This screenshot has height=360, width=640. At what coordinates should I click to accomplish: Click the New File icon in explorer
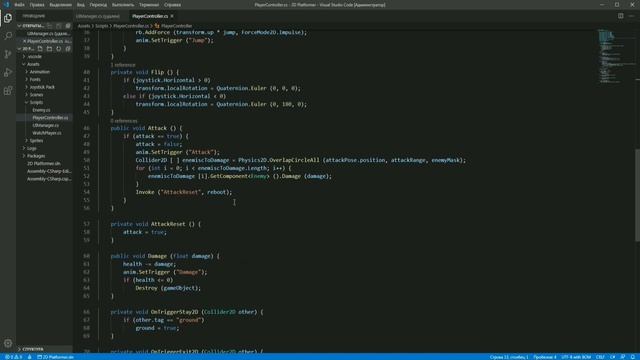click(x=40, y=49)
